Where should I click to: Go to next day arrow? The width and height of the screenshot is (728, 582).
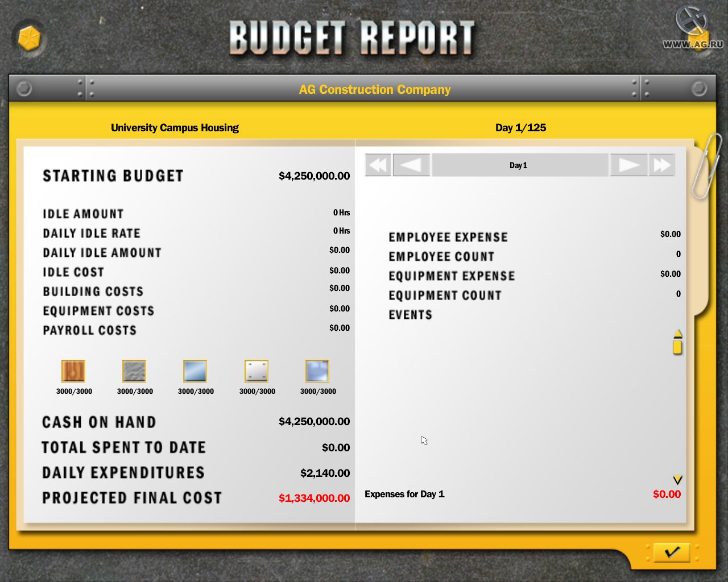tap(628, 165)
